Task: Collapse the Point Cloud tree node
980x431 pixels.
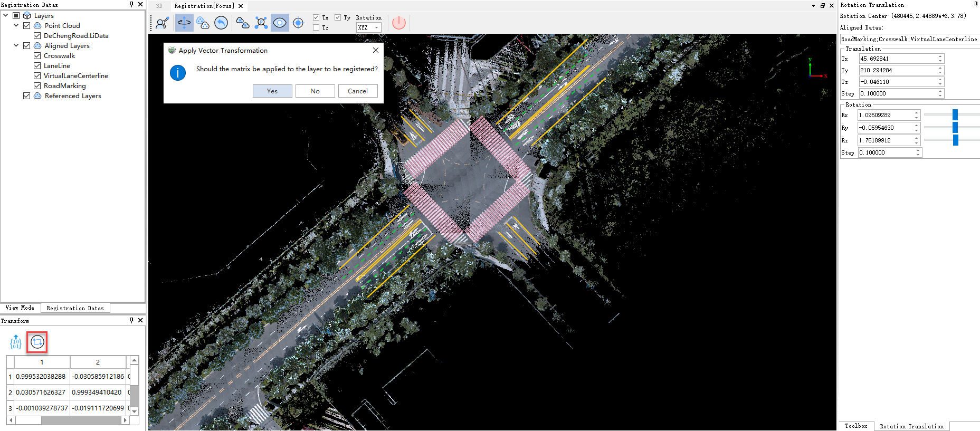Action: tap(16, 25)
